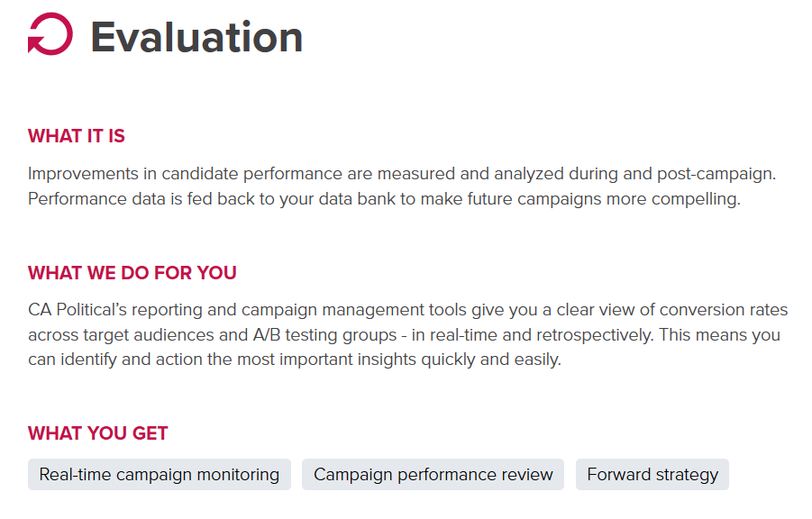This screenshot has height=519, width=812.
Task: Select the Campaign performance review tag
Action: 433,474
